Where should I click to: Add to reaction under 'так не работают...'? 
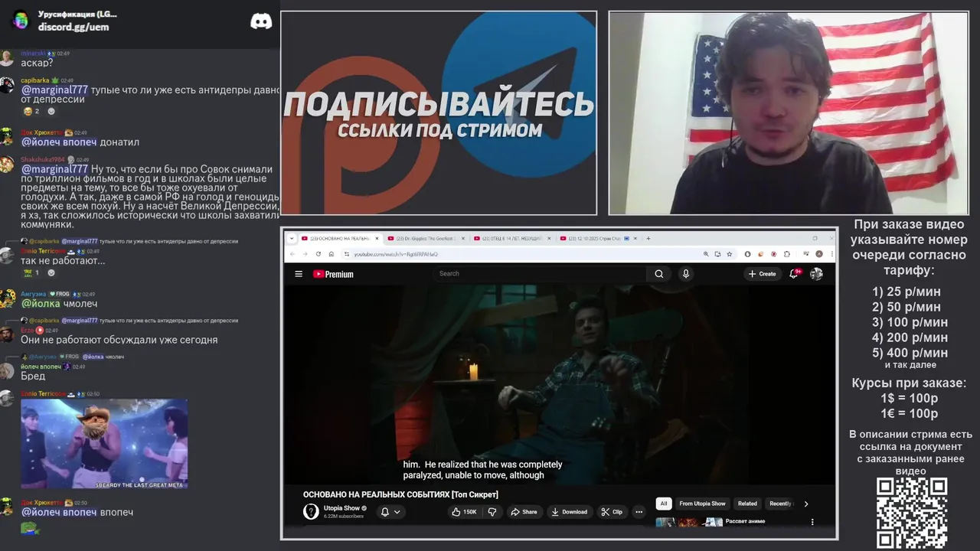51,272
